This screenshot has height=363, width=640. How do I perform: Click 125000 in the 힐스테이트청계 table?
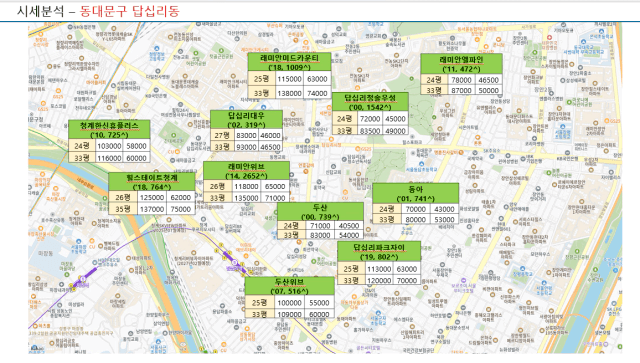pyautogui.click(x=152, y=197)
